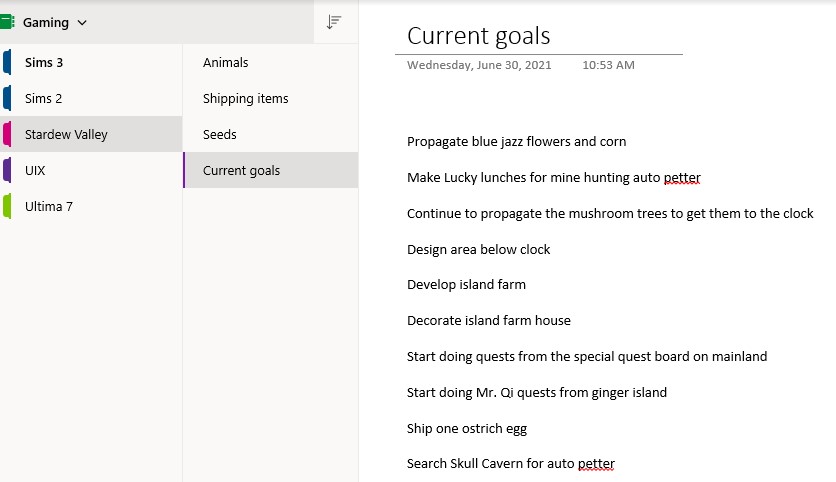836x482 pixels.
Task: Select Current goals in the page list
Action: (x=241, y=171)
